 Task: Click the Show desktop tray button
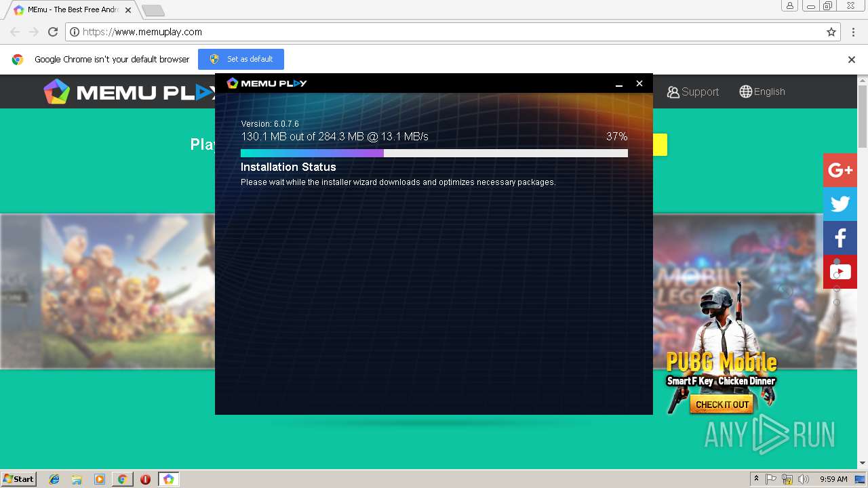click(x=860, y=479)
